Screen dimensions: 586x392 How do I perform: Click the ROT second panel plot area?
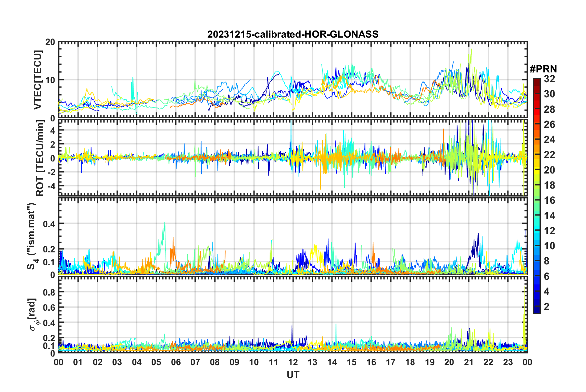tap(293, 158)
